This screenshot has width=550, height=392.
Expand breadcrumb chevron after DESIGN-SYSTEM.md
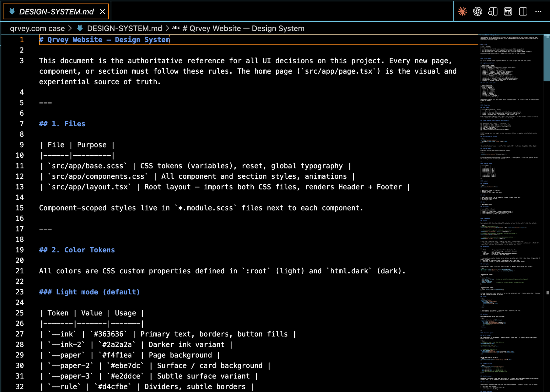coord(167,29)
